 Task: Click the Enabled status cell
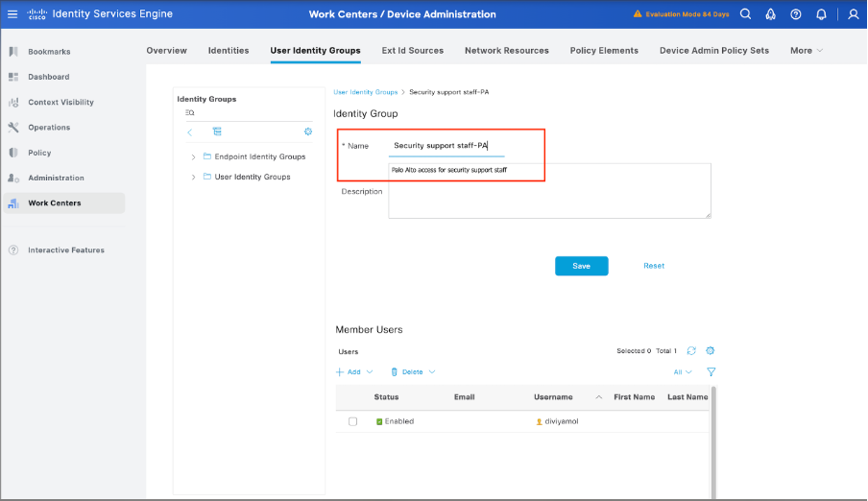(396, 421)
